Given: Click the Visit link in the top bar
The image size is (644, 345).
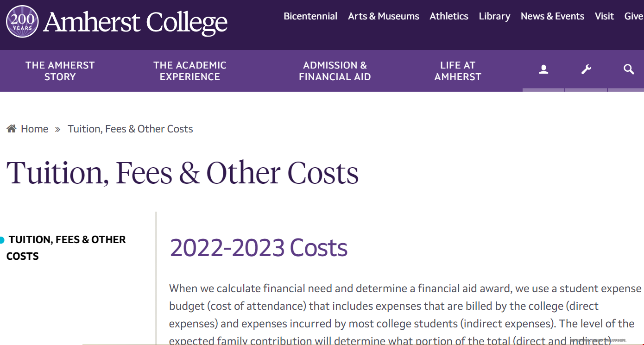Looking at the screenshot, I should [x=604, y=16].
